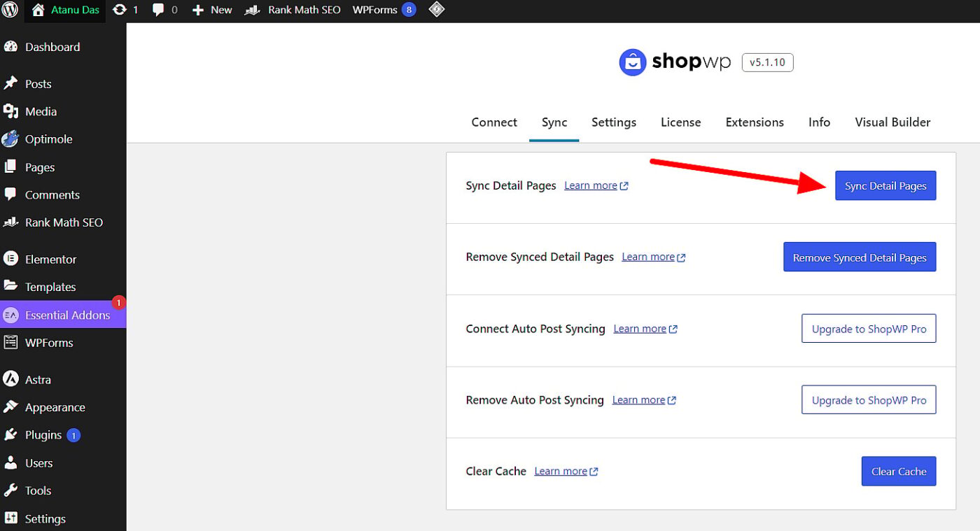Viewport: 980px width, 531px height.
Task: Select the Sync tab
Action: point(554,122)
